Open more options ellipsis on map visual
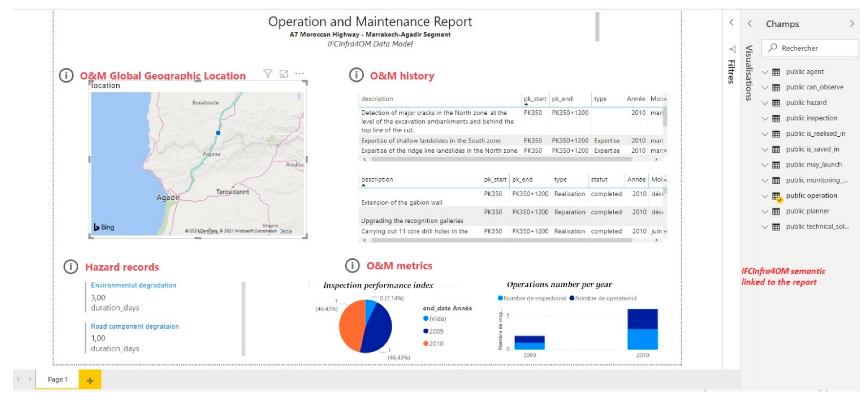The image size is (868, 400). coord(300,73)
